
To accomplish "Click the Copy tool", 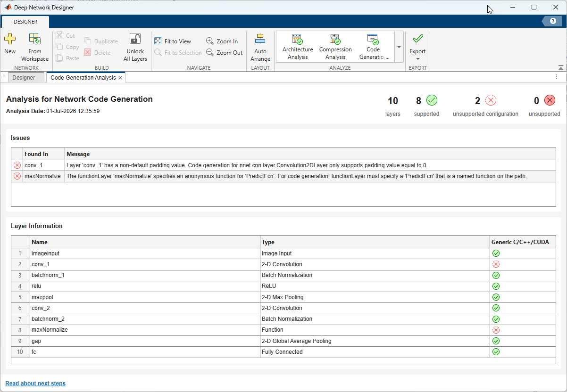I will [67, 47].
